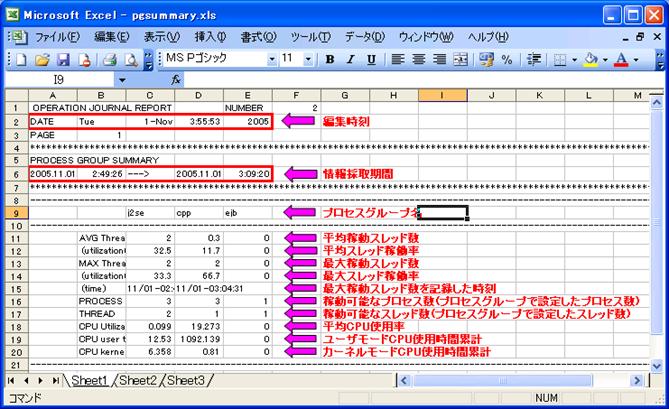
Task: Open the ツール(T) menu
Action: (x=311, y=37)
